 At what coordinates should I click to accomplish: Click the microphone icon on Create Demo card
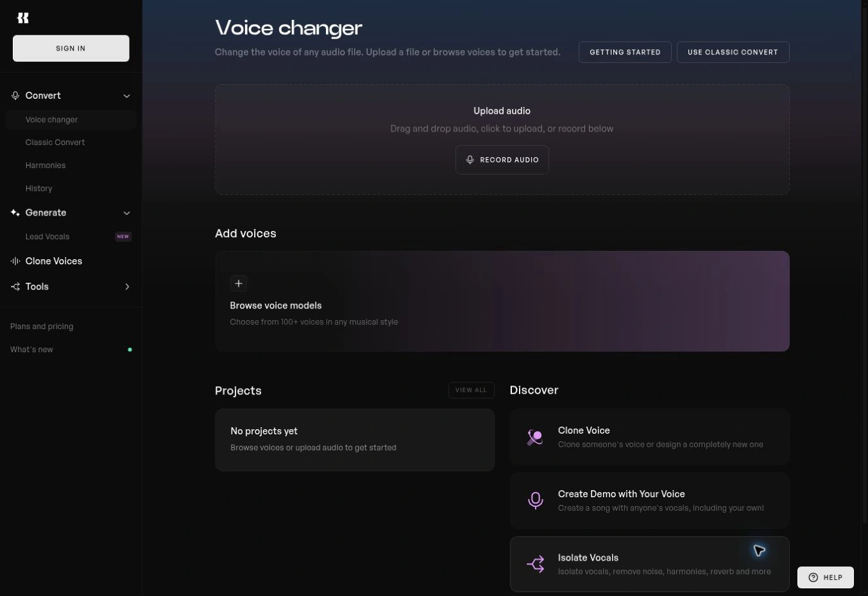[535, 500]
